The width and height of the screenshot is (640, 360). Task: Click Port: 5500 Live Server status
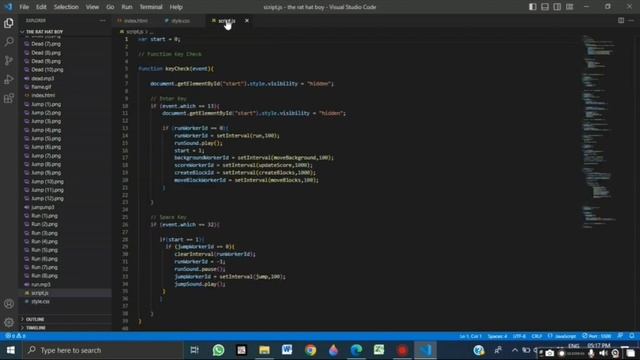click(x=597, y=336)
